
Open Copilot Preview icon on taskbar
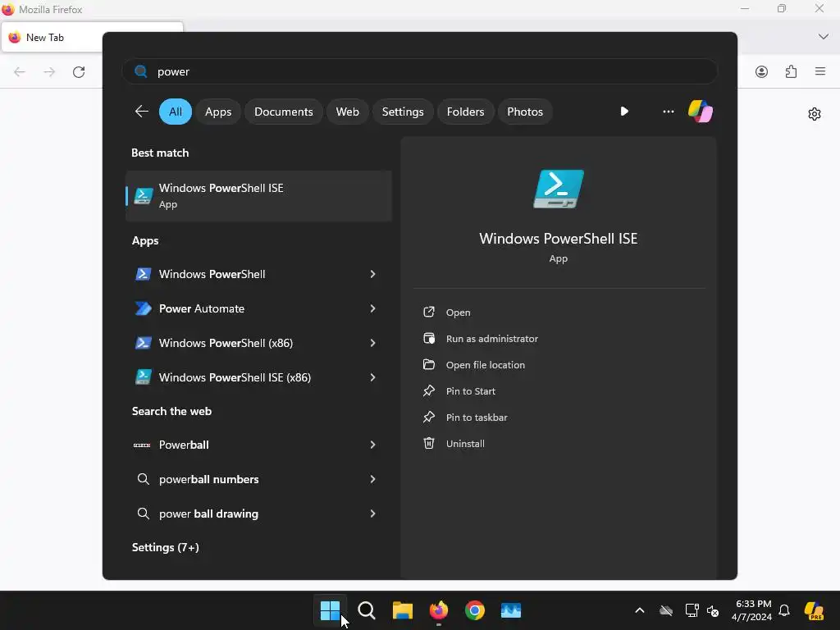pyautogui.click(x=815, y=610)
